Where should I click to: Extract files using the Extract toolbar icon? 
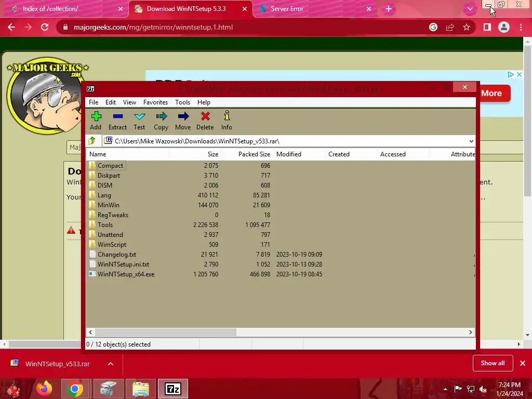(x=117, y=121)
